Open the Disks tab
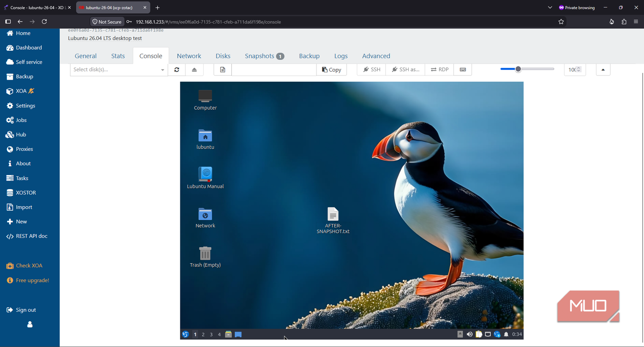The image size is (644, 347). coord(223,56)
